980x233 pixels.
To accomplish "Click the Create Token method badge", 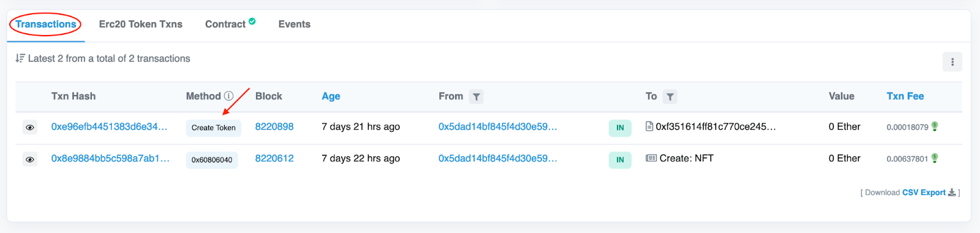I will pos(214,128).
